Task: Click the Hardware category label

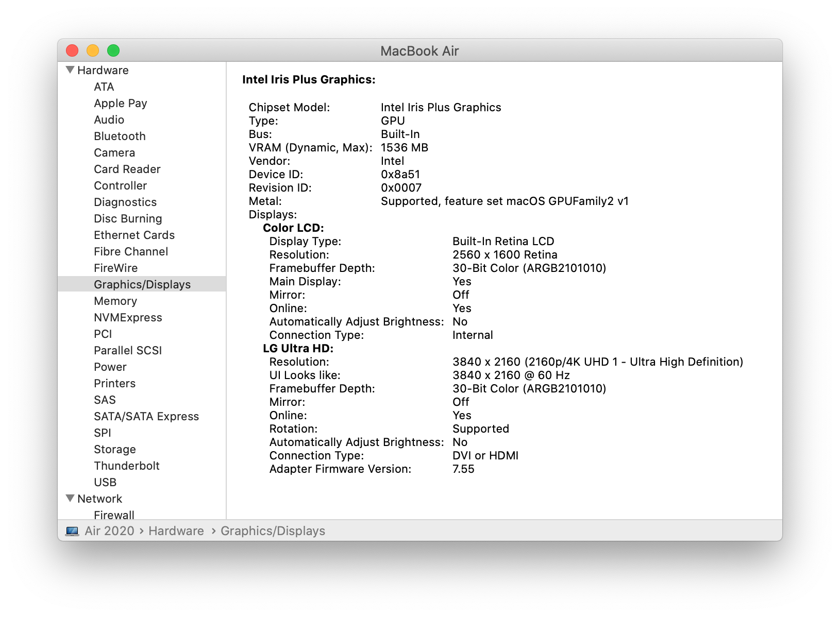Action: pos(103,70)
